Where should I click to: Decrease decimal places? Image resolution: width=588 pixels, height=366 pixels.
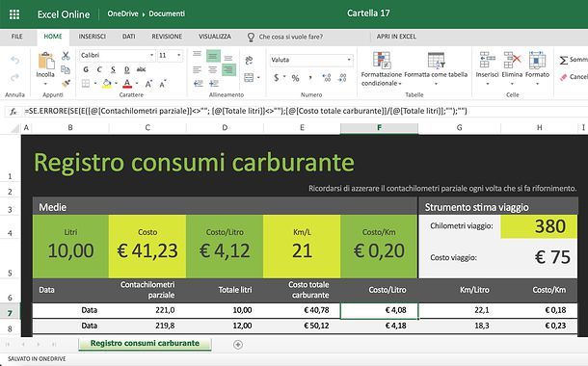(342, 78)
